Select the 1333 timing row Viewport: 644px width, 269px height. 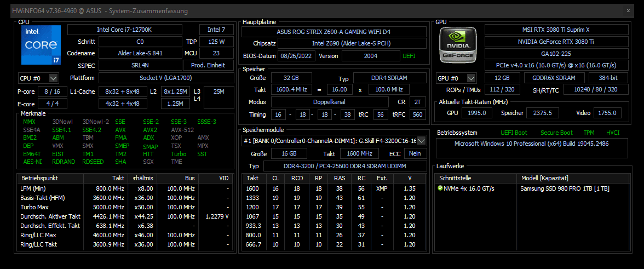tap(335, 198)
